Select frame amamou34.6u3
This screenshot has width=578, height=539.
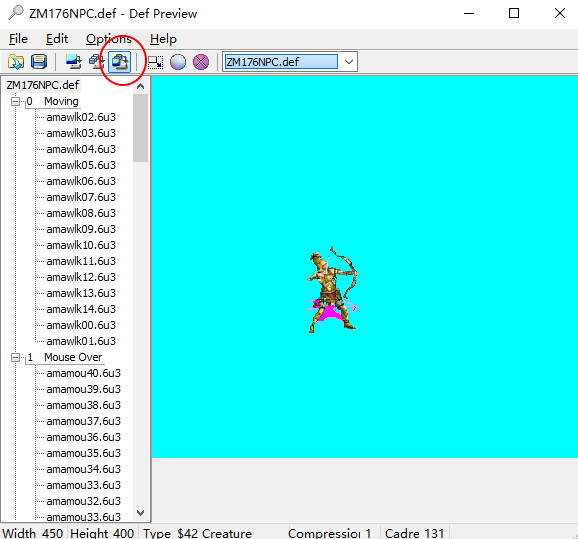[x=84, y=469]
